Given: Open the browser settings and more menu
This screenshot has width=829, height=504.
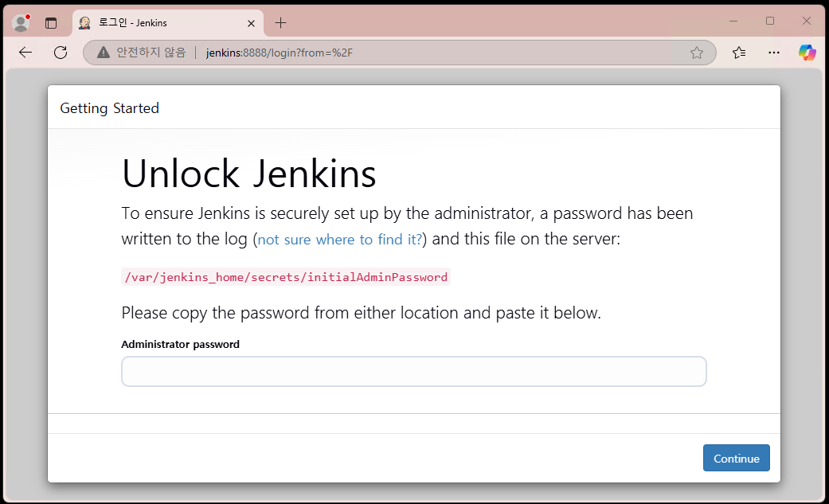Looking at the screenshot, I should 774,53.
